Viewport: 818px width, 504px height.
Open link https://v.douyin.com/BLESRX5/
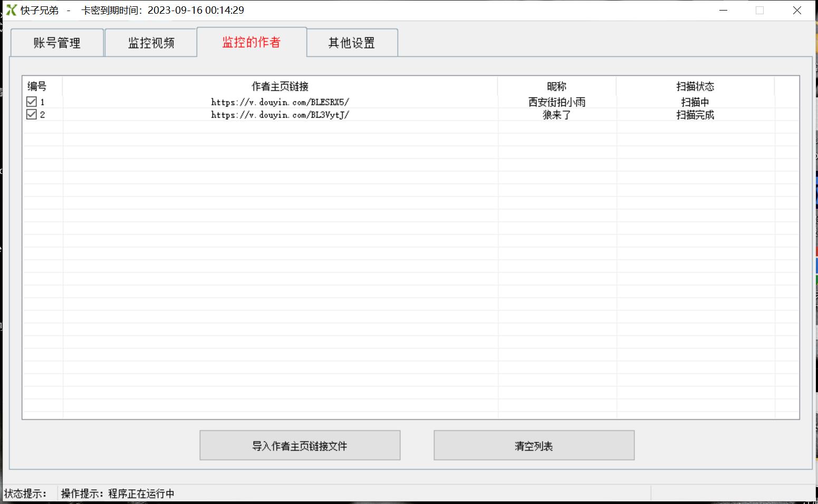tap(280, 101)
